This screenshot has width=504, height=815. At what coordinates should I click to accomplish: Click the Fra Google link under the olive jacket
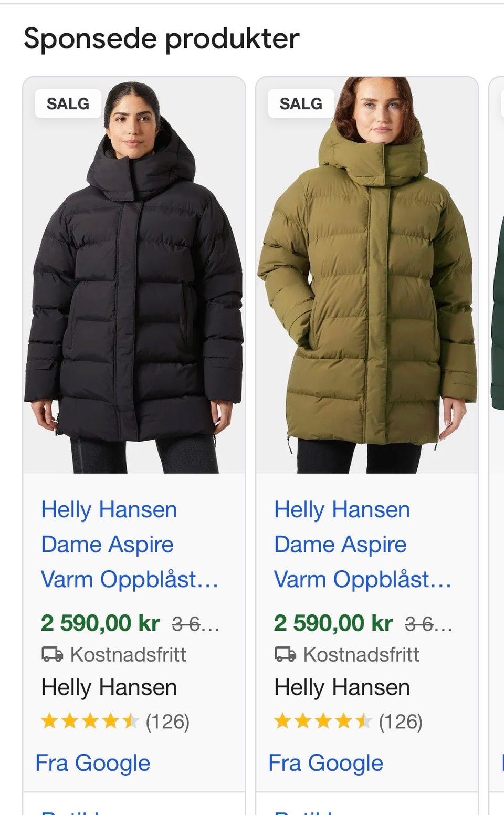[326, 763]
